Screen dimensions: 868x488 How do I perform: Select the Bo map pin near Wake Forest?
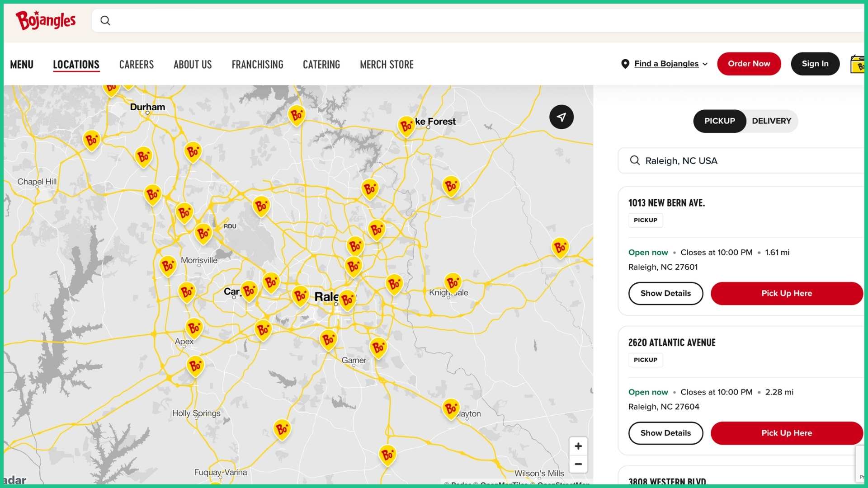406,127
